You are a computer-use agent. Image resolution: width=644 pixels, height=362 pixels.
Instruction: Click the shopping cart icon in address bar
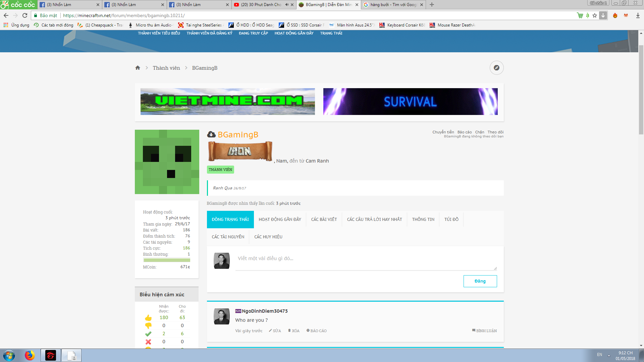pos(580,15)
